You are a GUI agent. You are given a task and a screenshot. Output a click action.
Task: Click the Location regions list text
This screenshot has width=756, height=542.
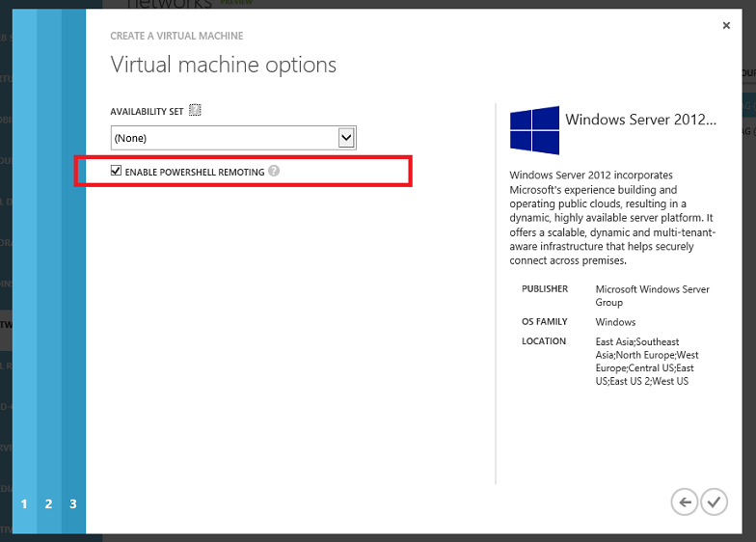coord(646,361)
